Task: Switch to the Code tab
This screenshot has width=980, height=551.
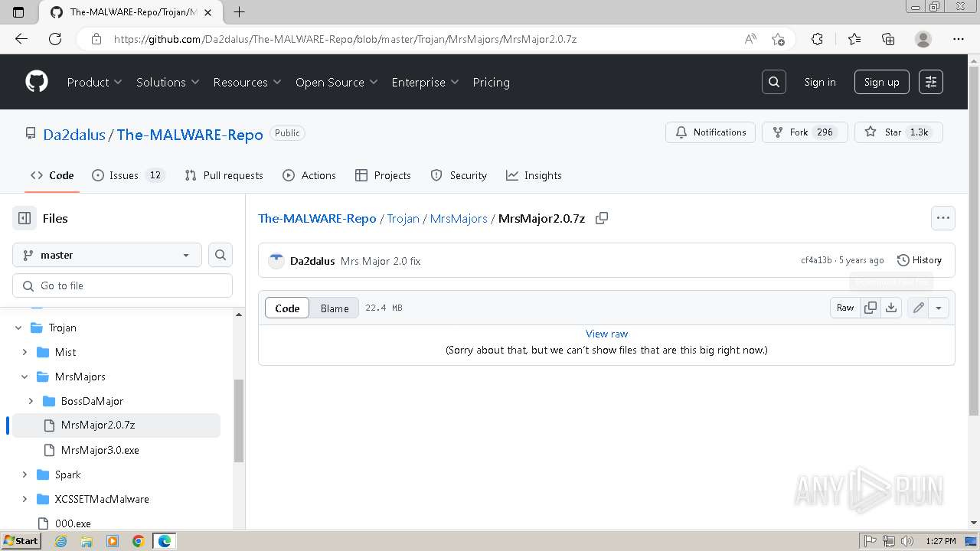Action: click(52, 175)
